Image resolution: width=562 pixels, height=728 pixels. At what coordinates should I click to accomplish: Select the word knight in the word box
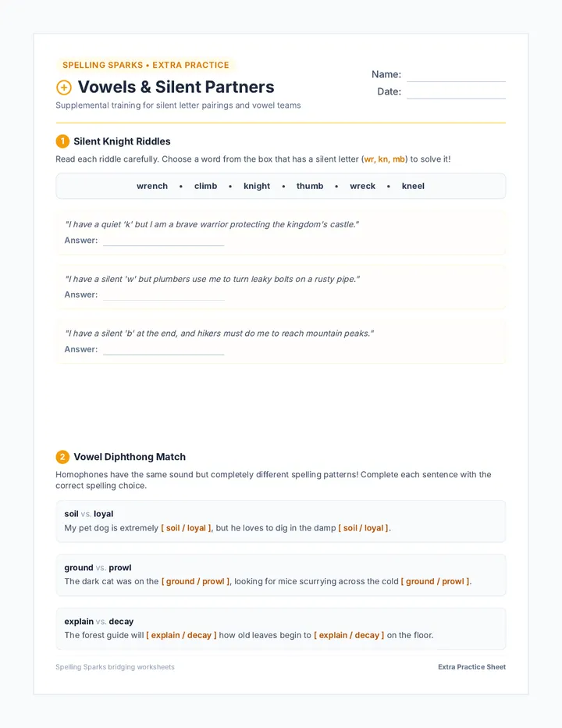point(257,186)
